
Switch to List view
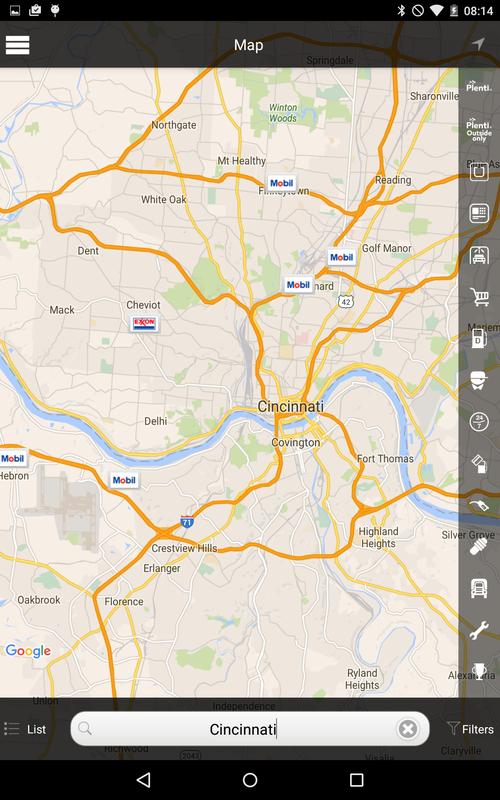click(x=25, y=729)
